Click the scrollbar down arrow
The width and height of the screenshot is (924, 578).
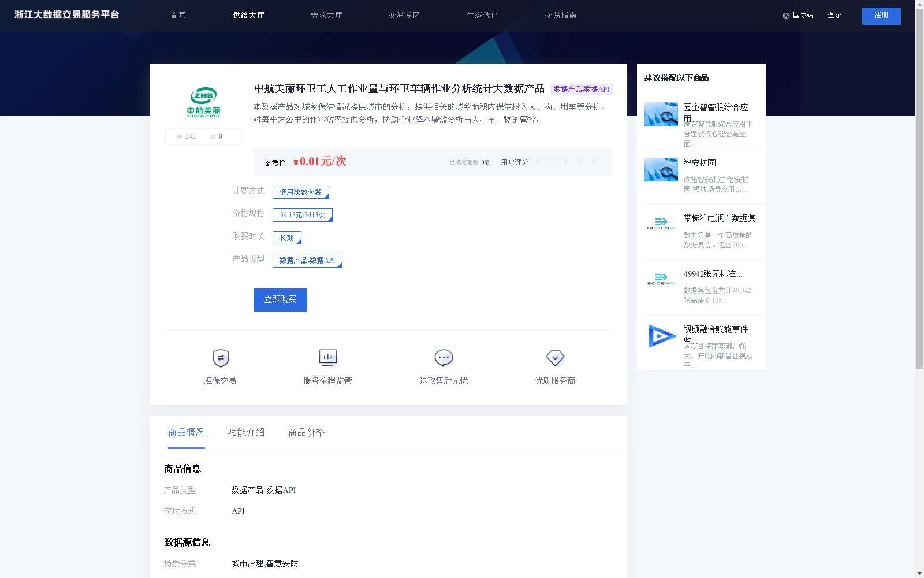click(919, 574)
